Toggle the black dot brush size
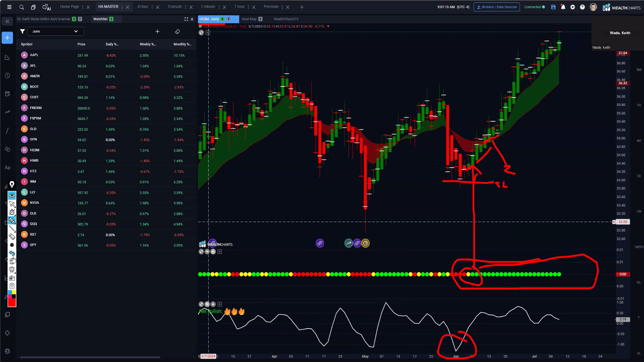 tap(12, 245)
